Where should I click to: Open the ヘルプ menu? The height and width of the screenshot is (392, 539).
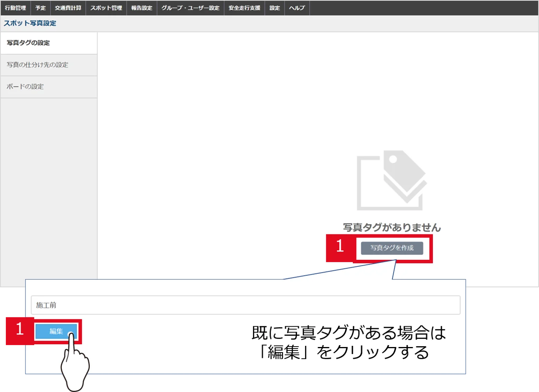click(297, 8)
